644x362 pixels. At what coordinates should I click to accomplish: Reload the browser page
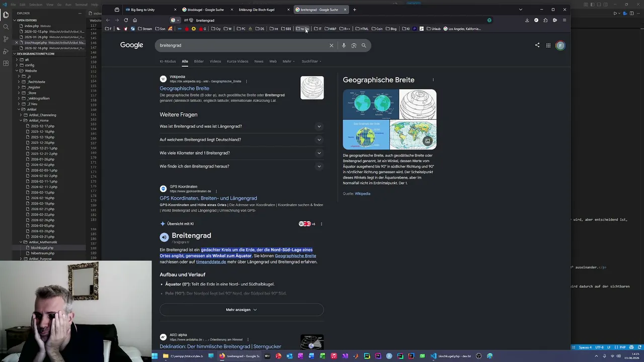click(126, 20)
